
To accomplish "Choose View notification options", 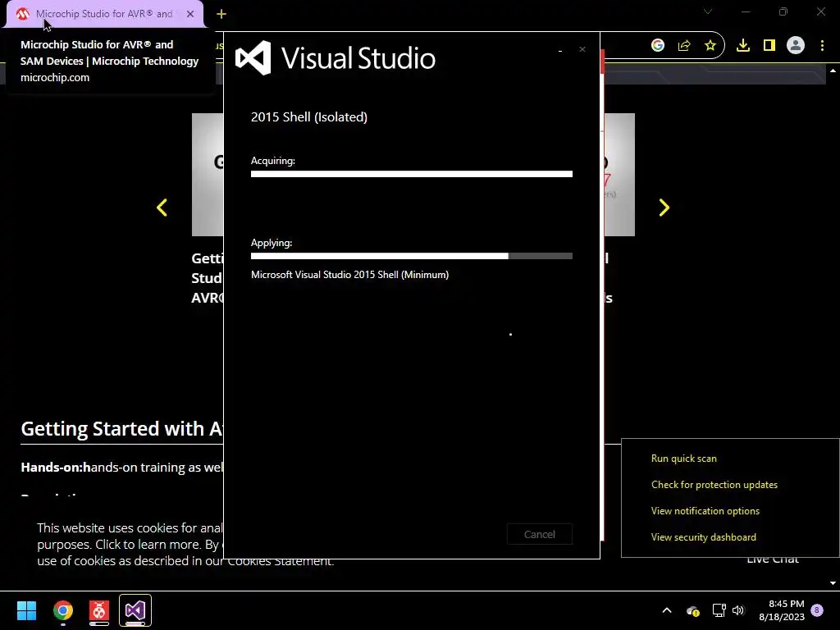I will [x=705, y=511].
